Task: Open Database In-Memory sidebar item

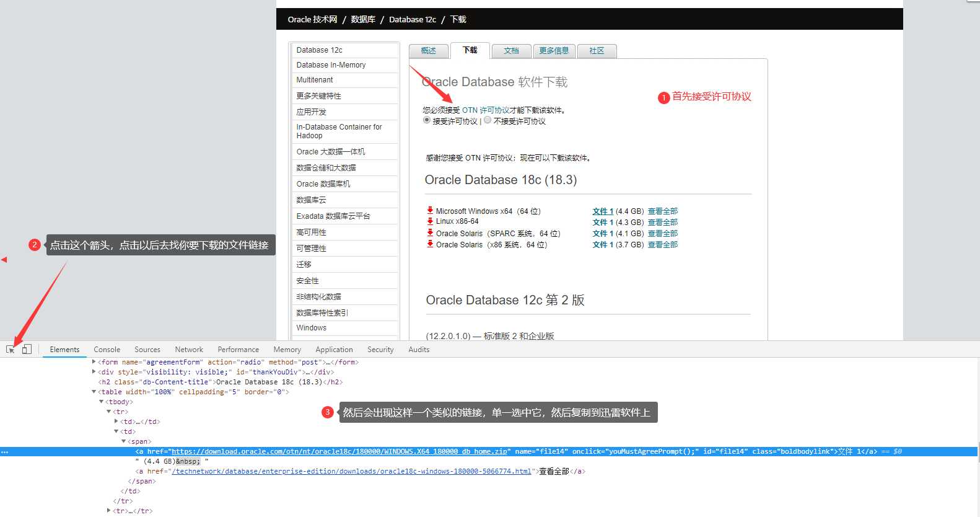Action: pos(345,65)
